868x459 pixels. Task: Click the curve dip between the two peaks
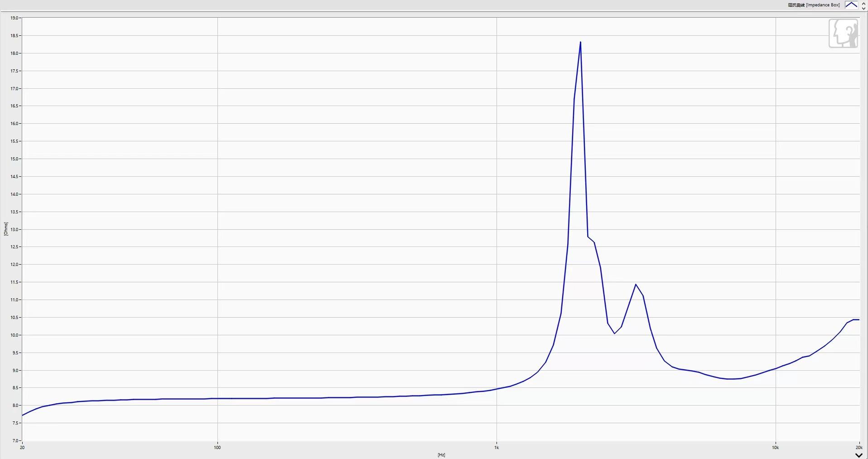[x=615, y=333]
